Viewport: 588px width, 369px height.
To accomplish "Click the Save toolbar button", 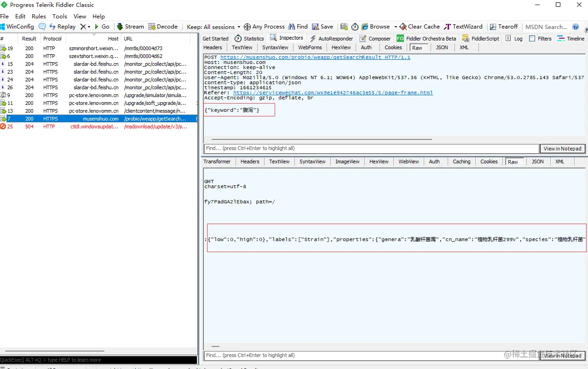I will pos(323,27).
